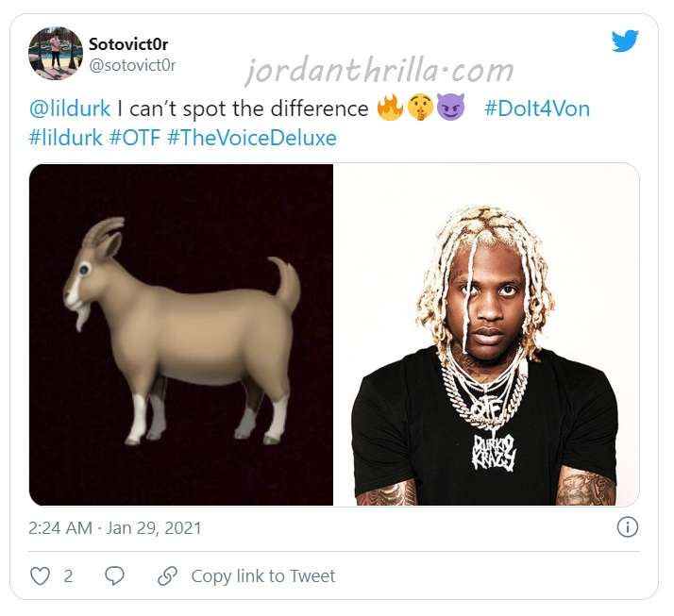View the goat emoji image
The width and height of the screenshot is (674, 616).
[181, 334]
